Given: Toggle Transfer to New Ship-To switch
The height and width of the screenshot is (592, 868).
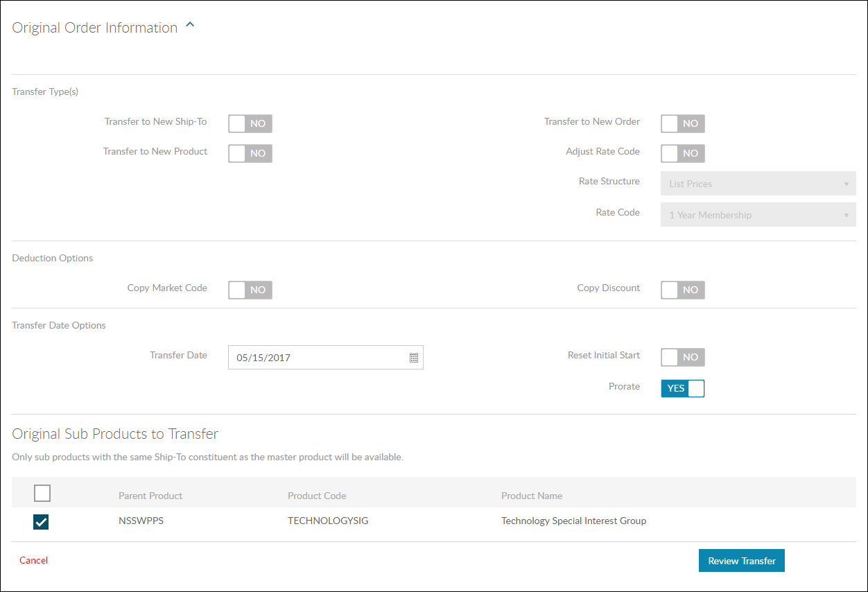Looking at the screenshot, I should (x=250, y=123).
